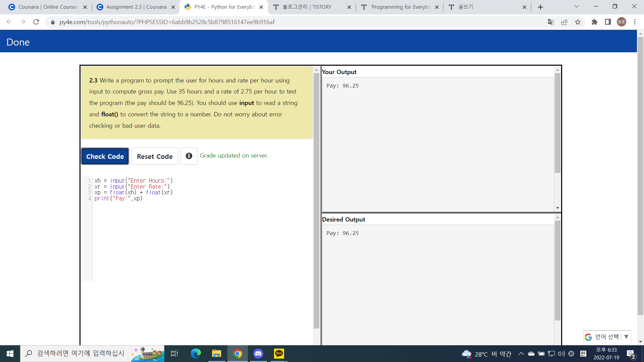Viewport: 644px width, 362px height.
Task: Expand the language selection dropdown
Action: click(x=626, y=337)
